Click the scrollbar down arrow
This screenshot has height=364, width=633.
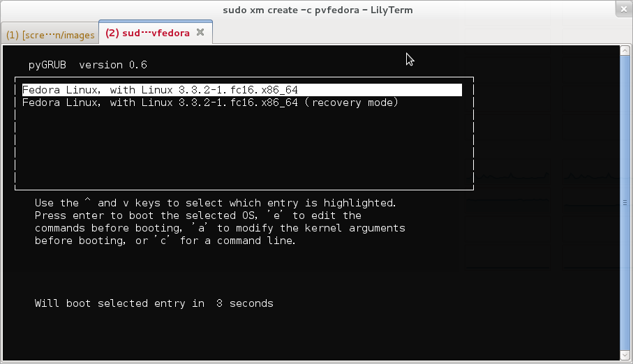pos(625,357)
